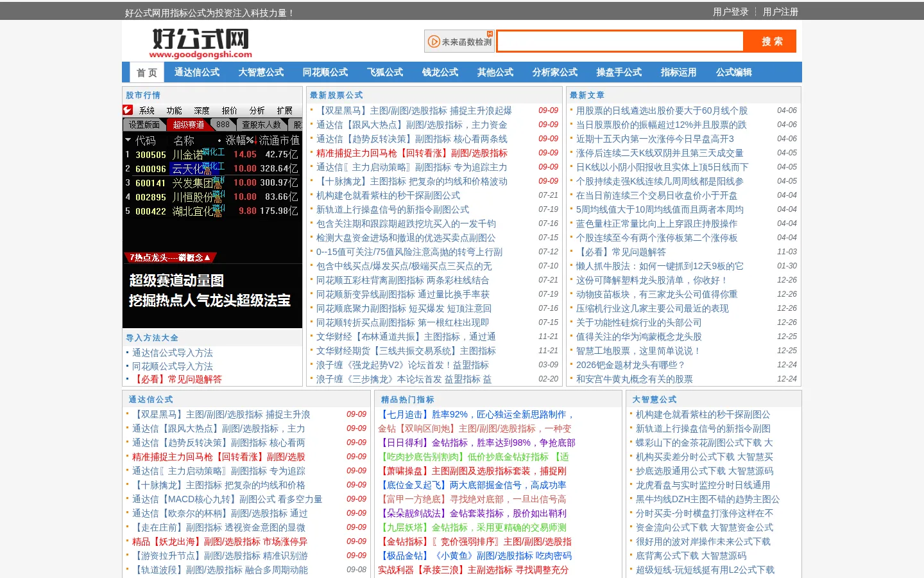Open the 用户注册 link
The width and height of the screenshot is (924, 578).
(x=780, y=12)
